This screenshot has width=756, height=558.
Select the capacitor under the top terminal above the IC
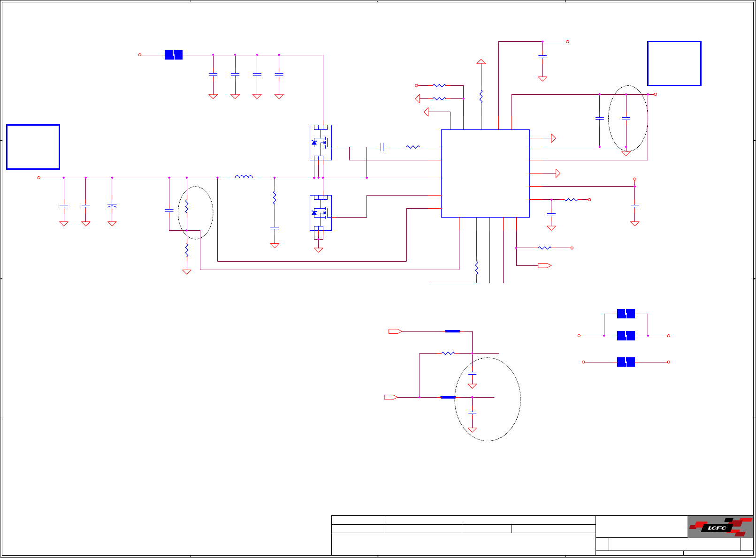pyautogui.click(x=542, y=56)
